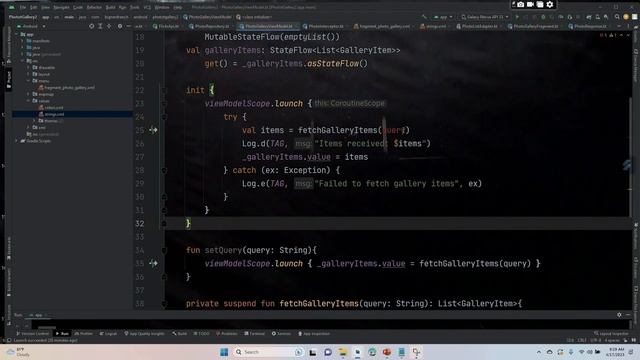Click the Project vertical sidebar tab
The height and width of the screenshot is (360, 640).
pyautogui.click(x=9, y=79)
